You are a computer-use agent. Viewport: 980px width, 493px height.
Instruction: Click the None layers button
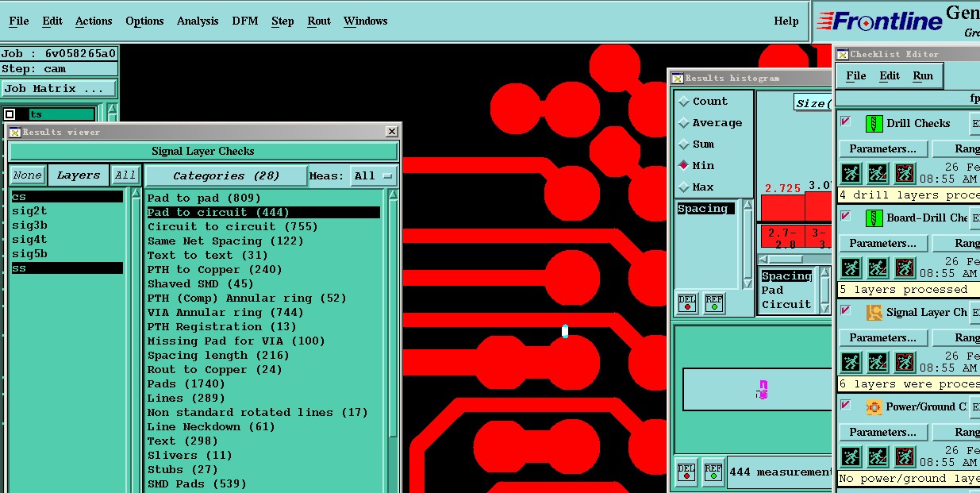(27, 175)
